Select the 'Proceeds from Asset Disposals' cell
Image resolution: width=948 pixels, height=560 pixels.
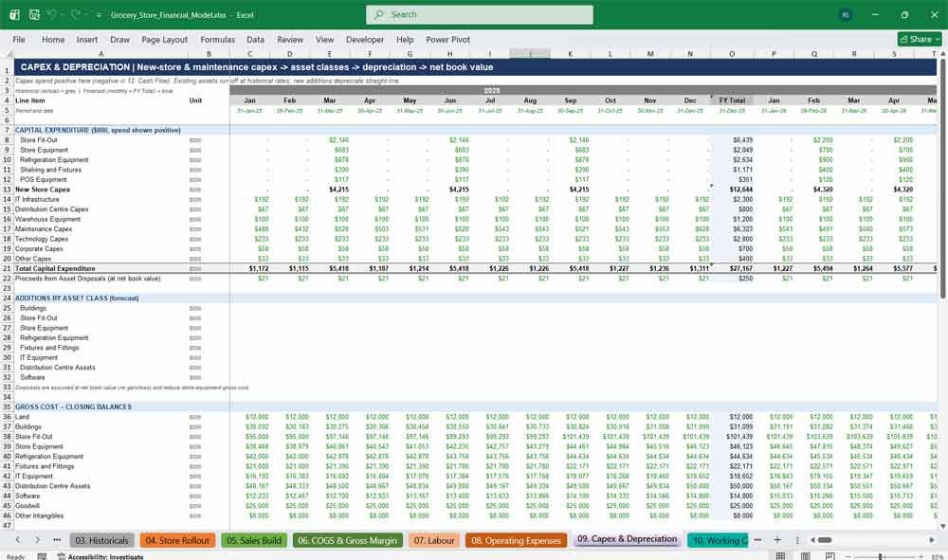tap(100, 279)
